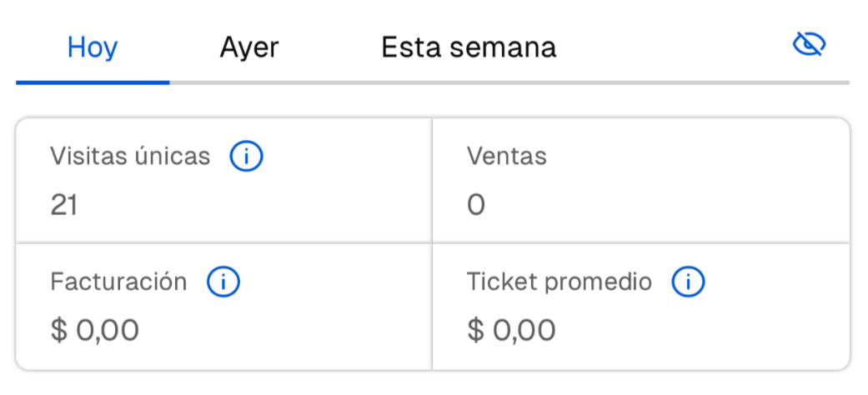Show the Facturación info tooltip icon
Image resolution: width=868 pixels, height=395 pixels.
223,282
